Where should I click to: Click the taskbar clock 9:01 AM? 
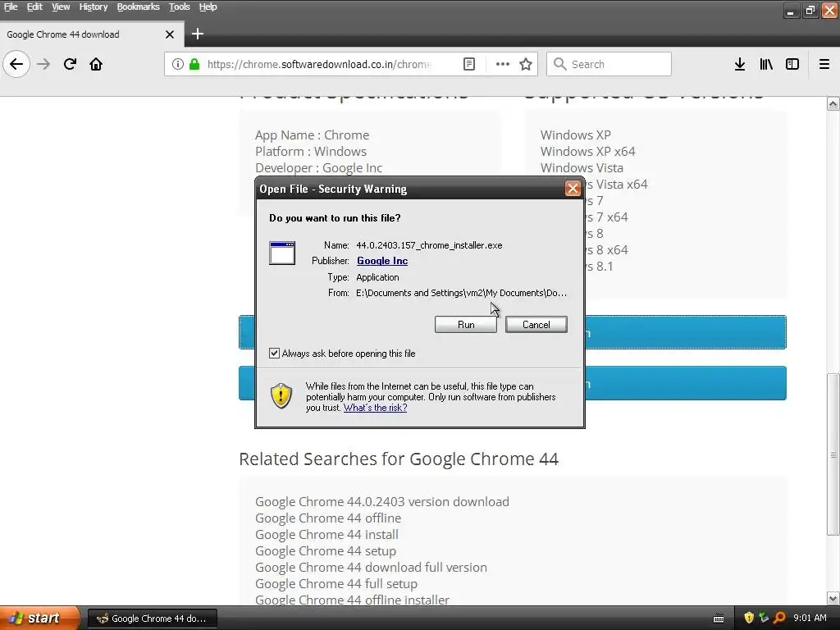point(810,618)
